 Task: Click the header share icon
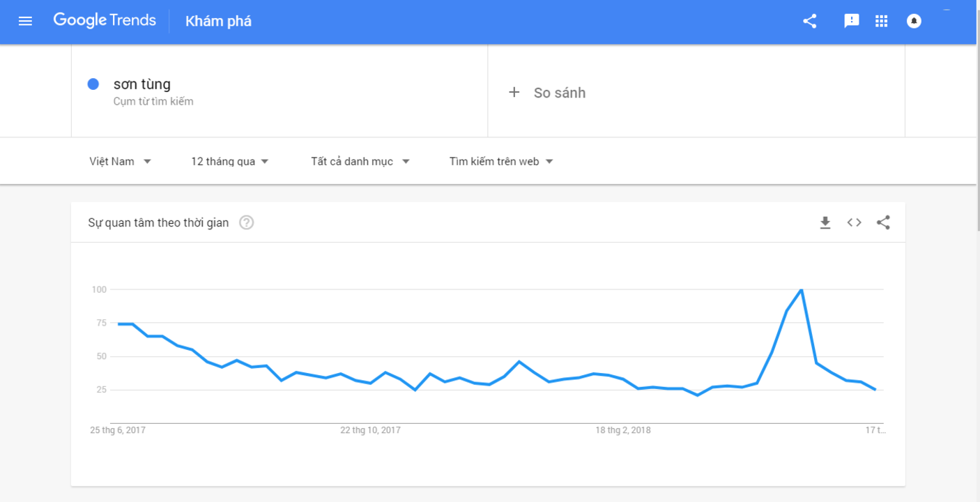click(x=809, y=21)
